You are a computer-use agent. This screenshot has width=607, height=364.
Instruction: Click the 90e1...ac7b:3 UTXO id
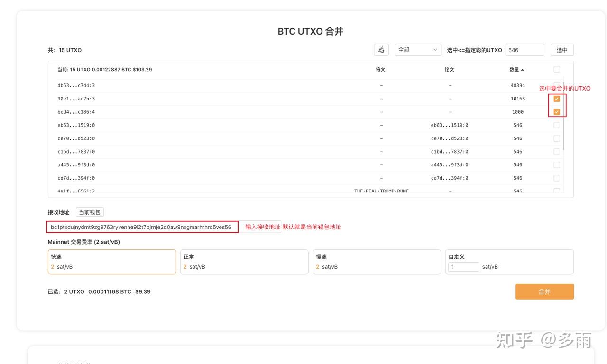point(76,99)
